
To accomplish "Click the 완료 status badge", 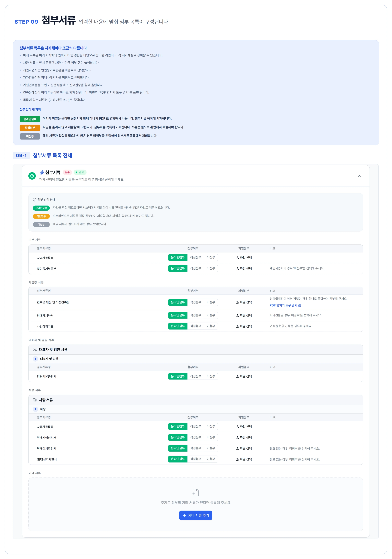I will 80,172.
